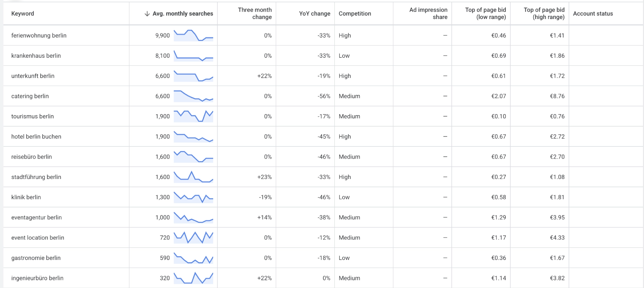Viewport: 644px width, 288px height.
Task: View the klinik berlin trend sparkline
Action: tap(194, 197)
